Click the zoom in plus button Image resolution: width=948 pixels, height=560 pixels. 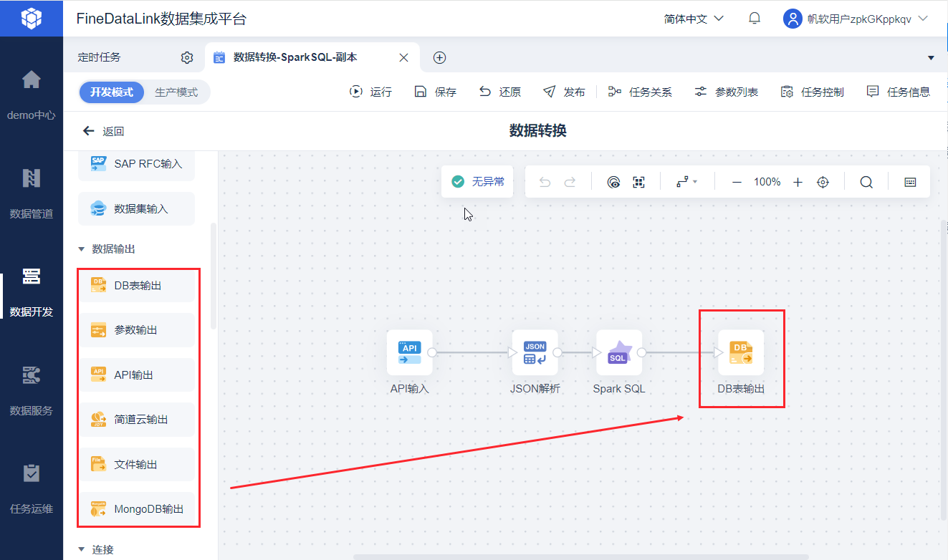pos(798,182)
